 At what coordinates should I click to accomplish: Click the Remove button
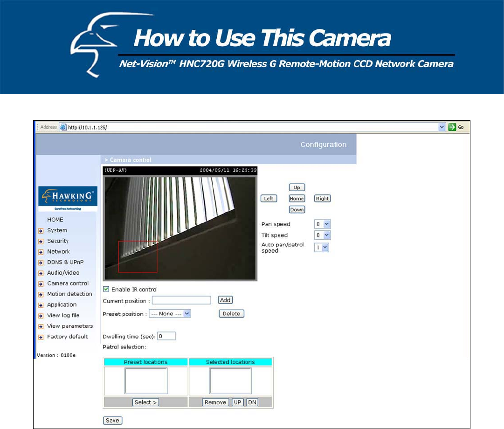215,402
